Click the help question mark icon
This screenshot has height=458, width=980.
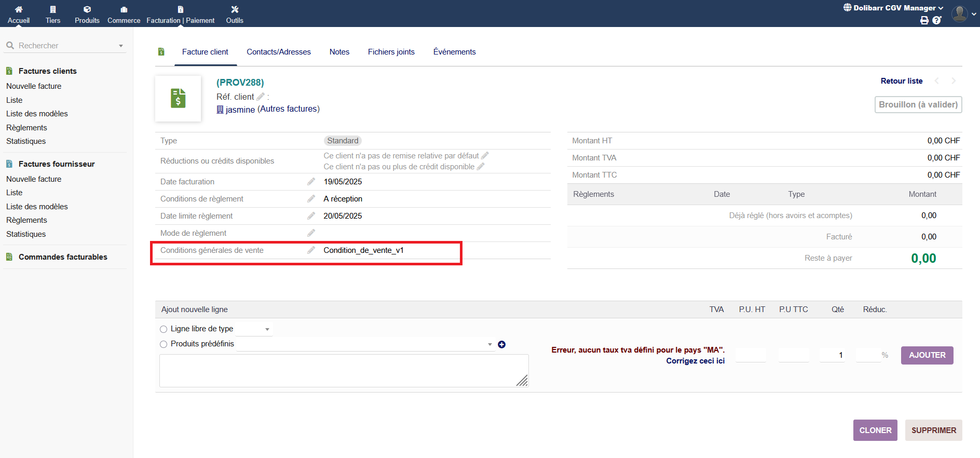tap(936, 20)
